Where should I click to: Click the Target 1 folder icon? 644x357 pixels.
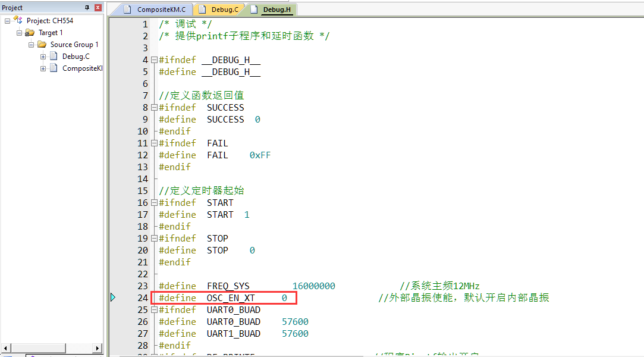tap(30, 33)
